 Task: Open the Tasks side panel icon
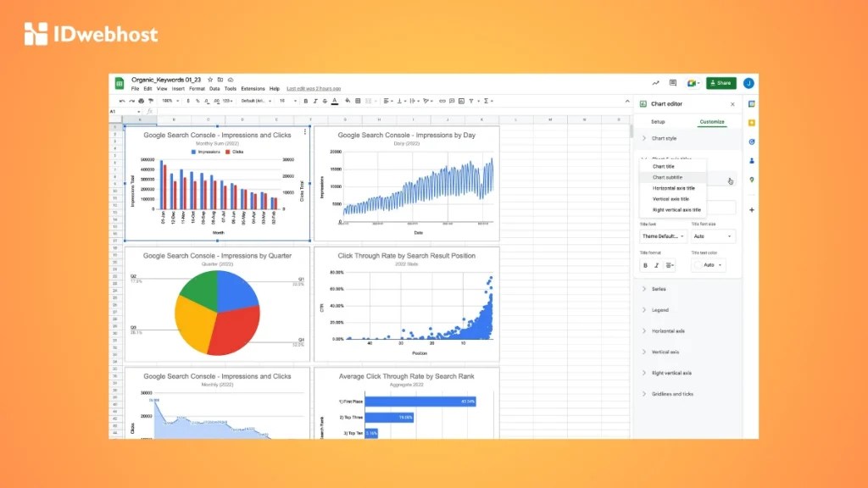coord(752,141)
